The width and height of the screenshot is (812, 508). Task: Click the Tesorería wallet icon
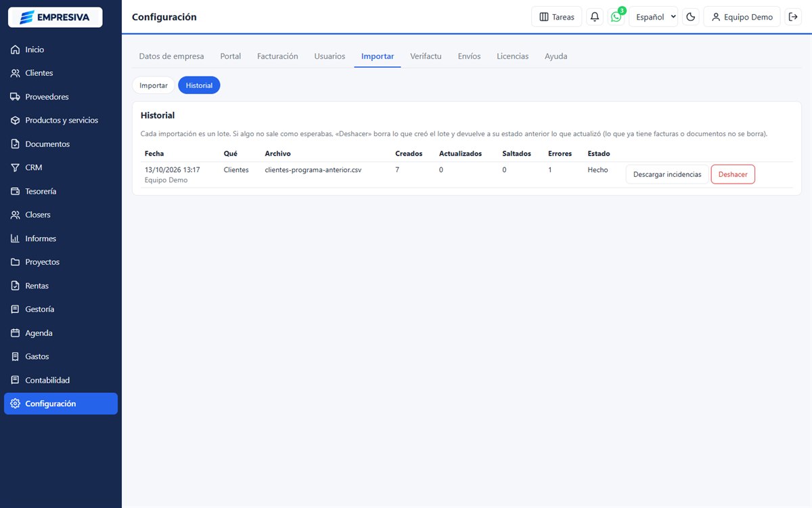[16, 191]
